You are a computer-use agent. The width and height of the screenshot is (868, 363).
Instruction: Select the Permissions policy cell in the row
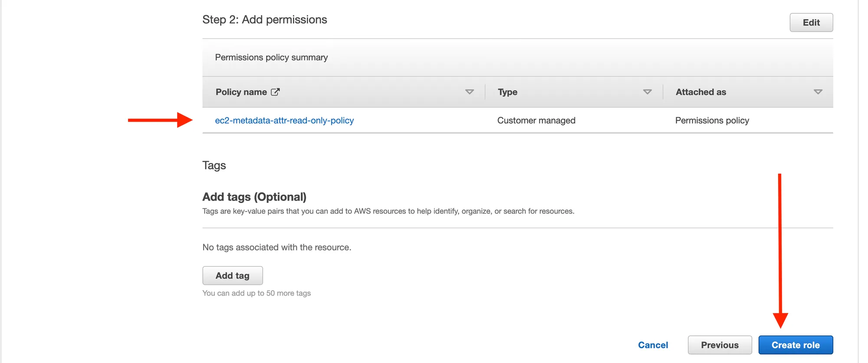pos(712,120)
